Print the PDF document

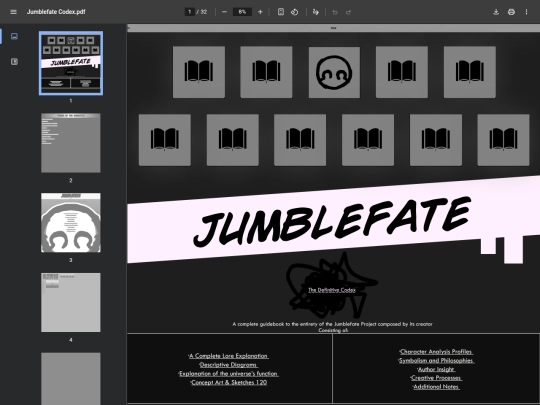511,12
